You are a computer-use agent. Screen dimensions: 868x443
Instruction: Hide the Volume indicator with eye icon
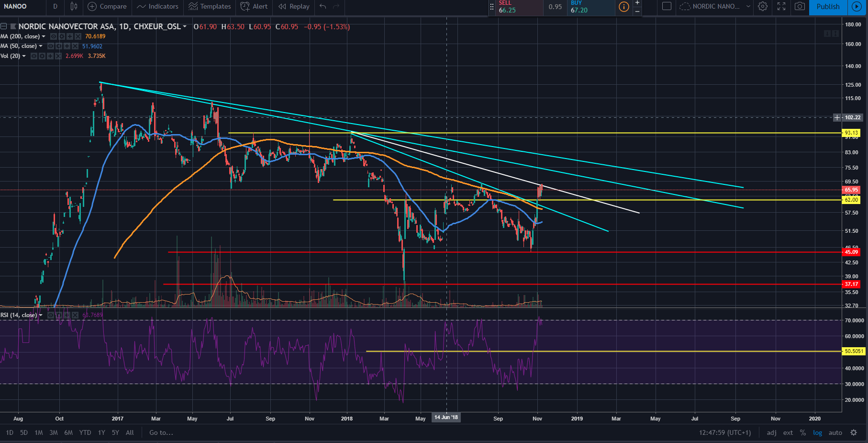click(34, 56)
